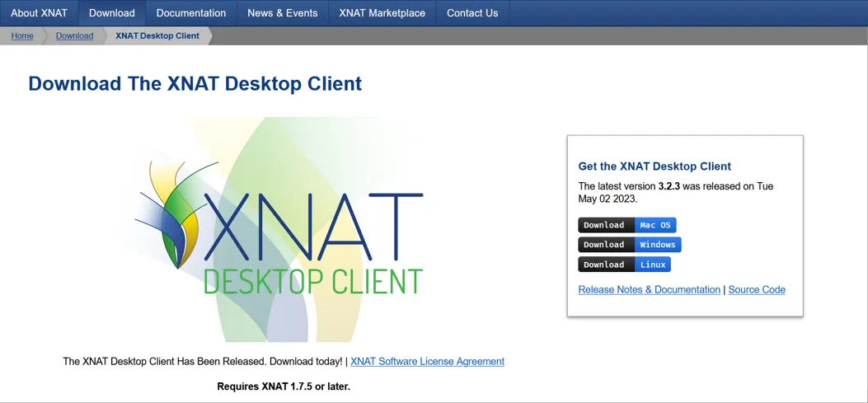Image resolution: width=868 pixels, height=403 pixels.
Task: Download the Mac OS client
Action: click(627, 225)
